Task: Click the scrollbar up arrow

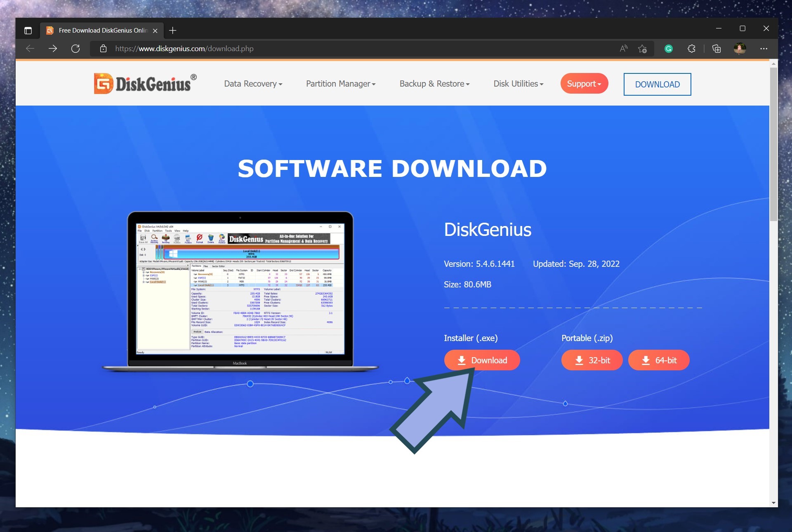Action: 773,64
